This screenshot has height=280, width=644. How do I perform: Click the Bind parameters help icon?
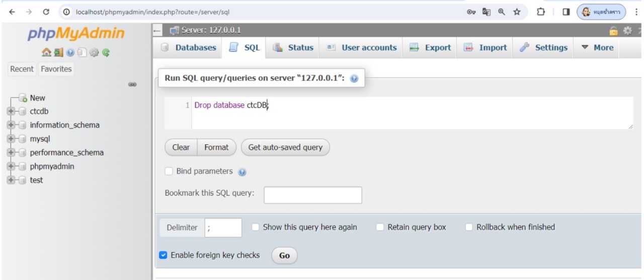(x=242, y=172)
